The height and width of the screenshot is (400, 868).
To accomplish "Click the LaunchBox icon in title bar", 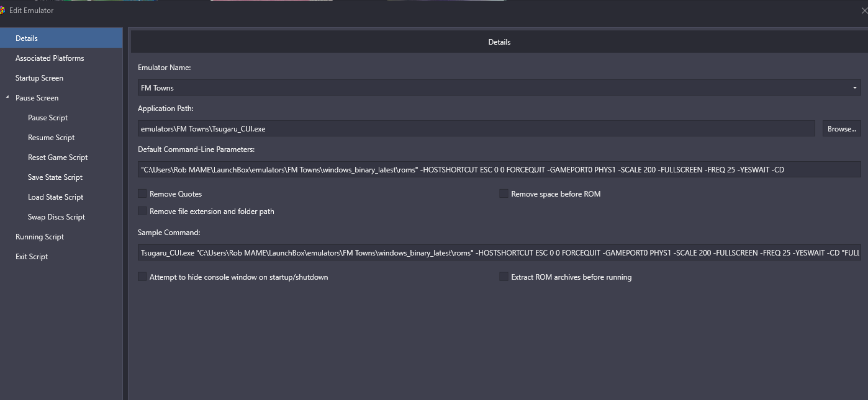I will pos(2,11).
